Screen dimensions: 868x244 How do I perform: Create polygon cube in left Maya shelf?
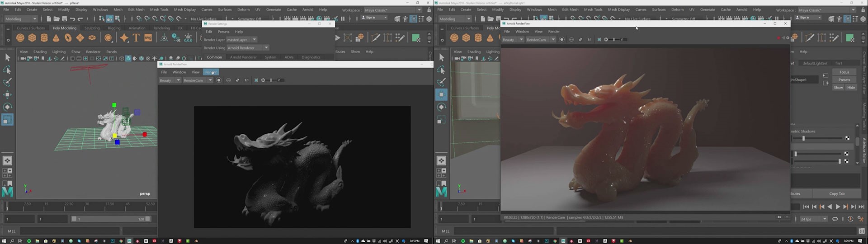[32, 38]
